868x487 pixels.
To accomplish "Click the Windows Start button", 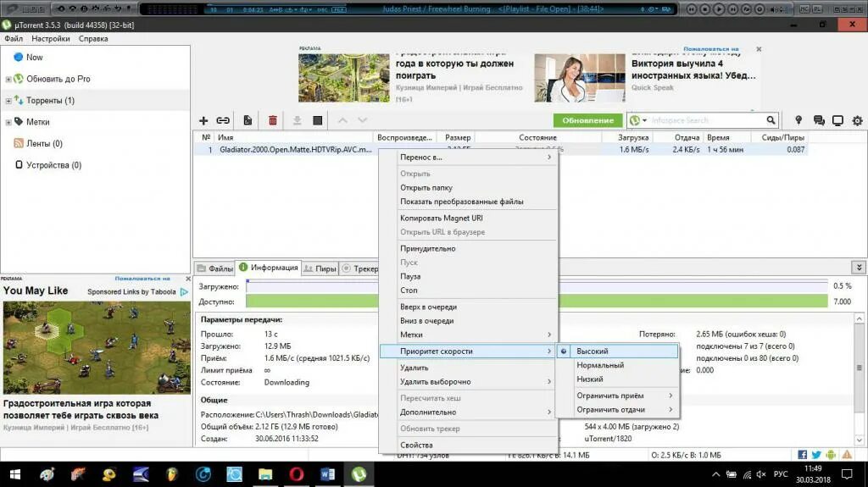I will (15, 474).
